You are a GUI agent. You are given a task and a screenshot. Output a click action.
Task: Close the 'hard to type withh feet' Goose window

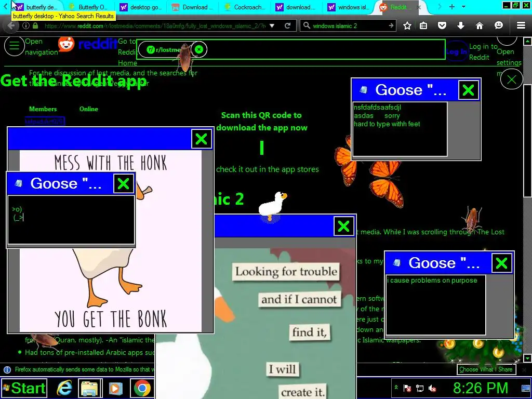pos(468,90)
